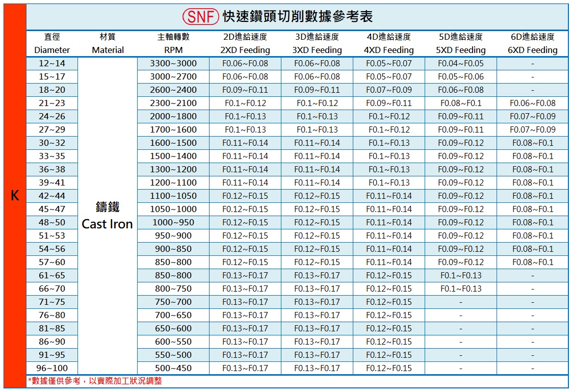Click 2XD feeding F0.09~F0.11 in row 18~20

point(245,90)
